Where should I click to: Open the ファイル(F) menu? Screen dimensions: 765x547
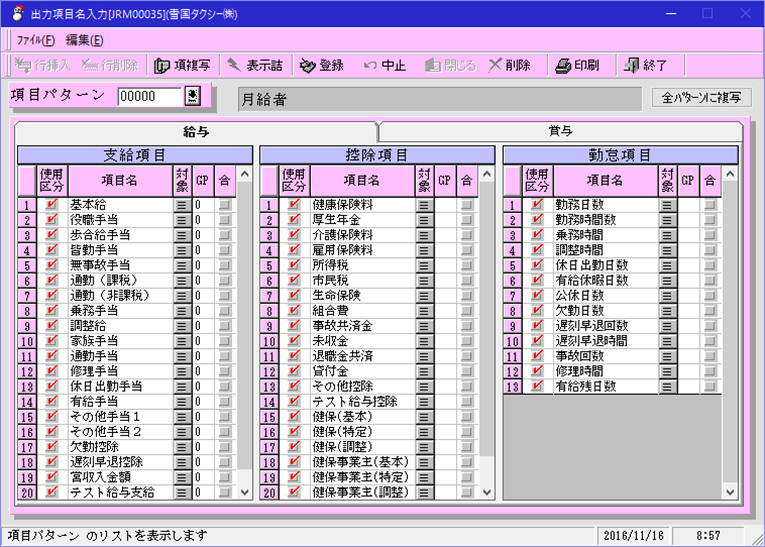pyautogui.click(x=35, y=40)
